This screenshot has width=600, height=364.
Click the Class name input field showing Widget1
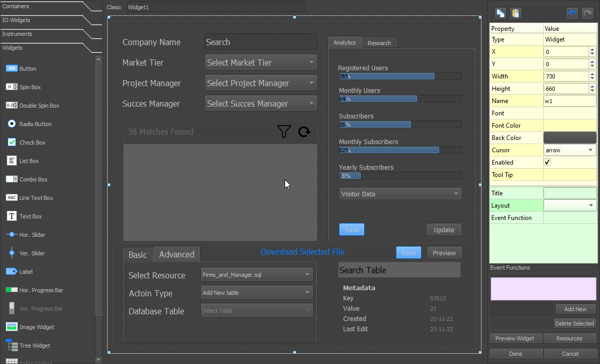pos(214,7)
